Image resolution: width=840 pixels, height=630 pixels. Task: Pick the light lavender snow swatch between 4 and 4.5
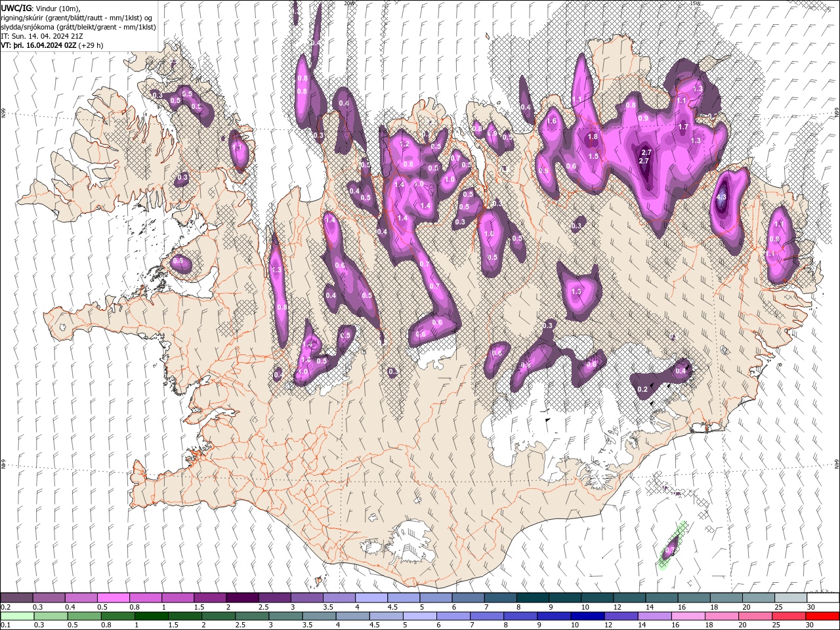[370, 598]
